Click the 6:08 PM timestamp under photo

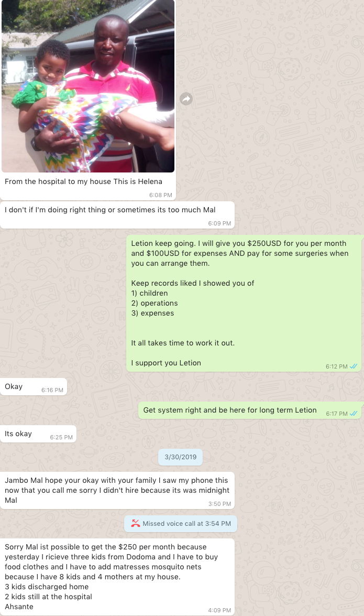click(x=161, y=195)
